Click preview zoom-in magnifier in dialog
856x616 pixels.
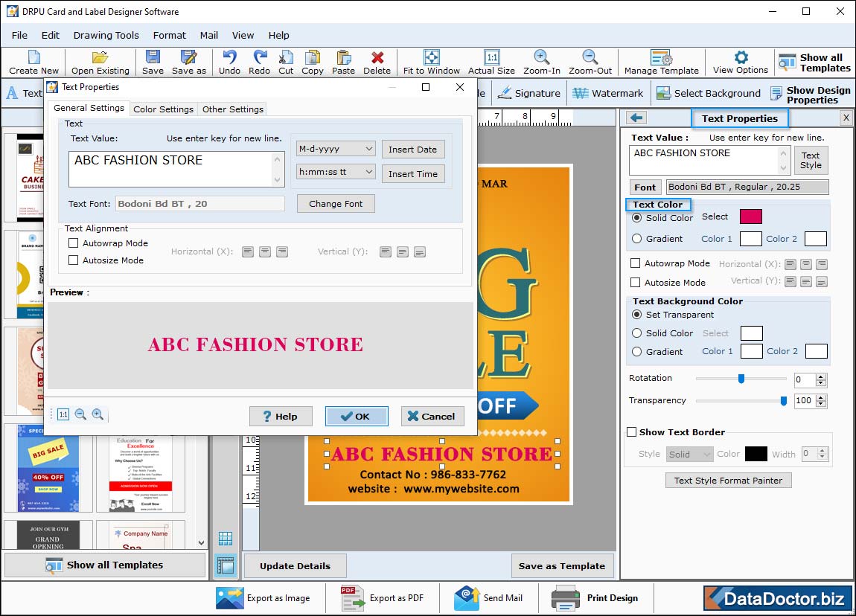click(x=98, y=414)
